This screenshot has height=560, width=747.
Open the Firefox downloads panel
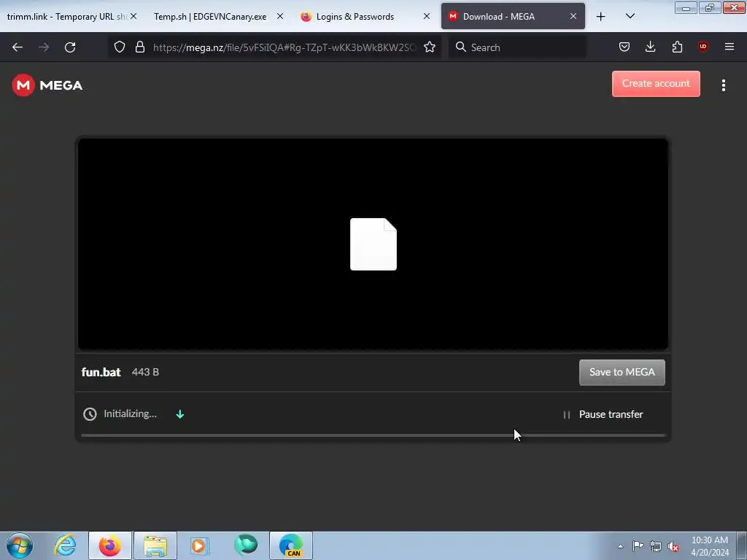(650, 47)
